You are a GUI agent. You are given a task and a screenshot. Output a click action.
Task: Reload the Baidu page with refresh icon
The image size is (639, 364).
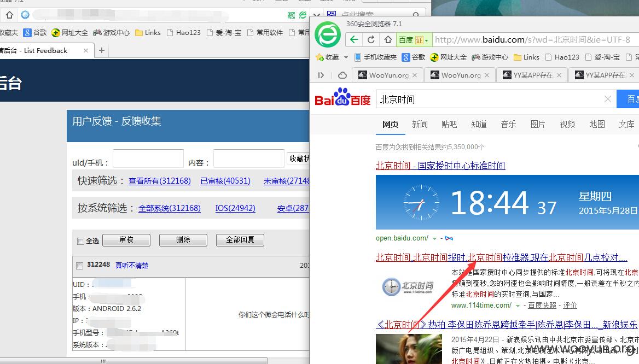pos(371,39)
